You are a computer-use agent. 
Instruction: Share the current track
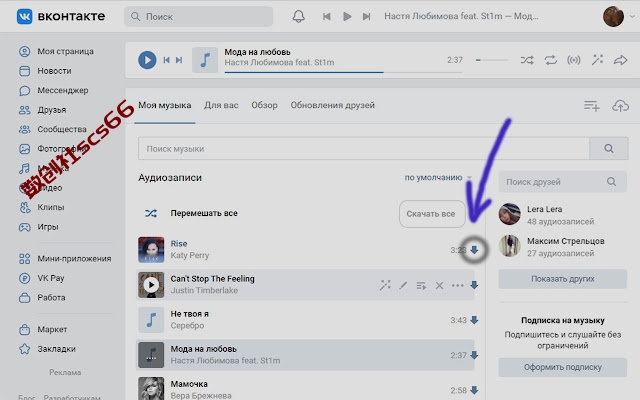(620, 60)
